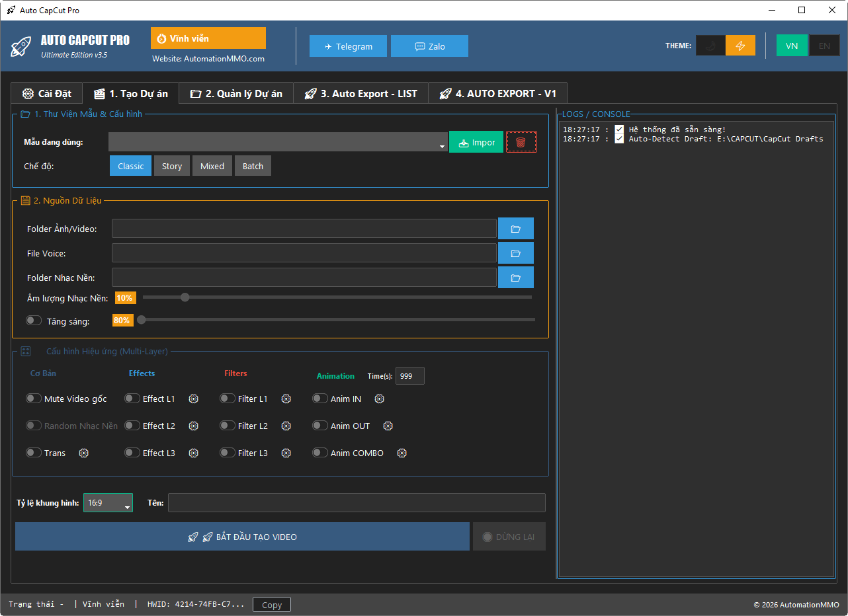The width and height of the screenshot is (848, 616).
Task: Select Mixed mode
Action: (x=212, y=166)
